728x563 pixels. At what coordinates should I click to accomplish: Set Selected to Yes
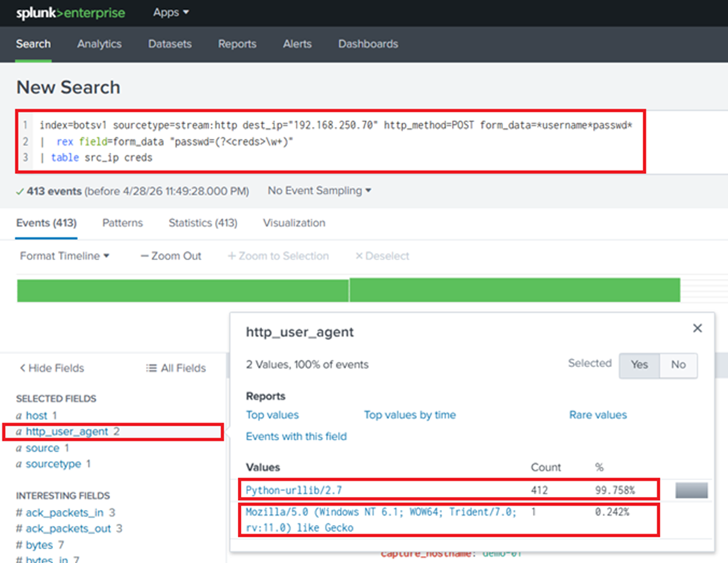tap(639, 365)
